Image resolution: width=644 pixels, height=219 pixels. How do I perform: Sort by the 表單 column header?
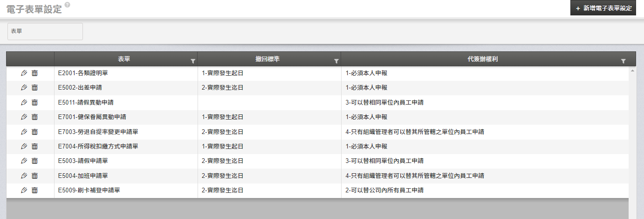pyautogui.click(x=124, y=59)
